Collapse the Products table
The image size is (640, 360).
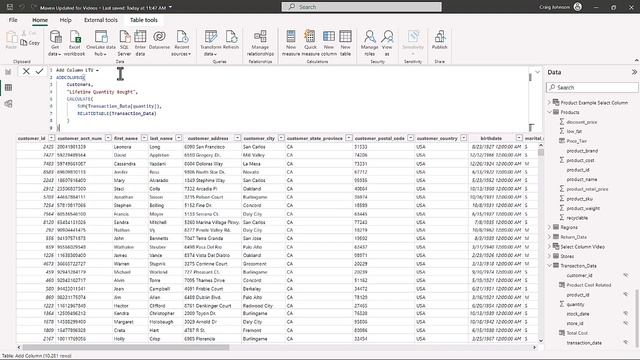coord(549,112)
